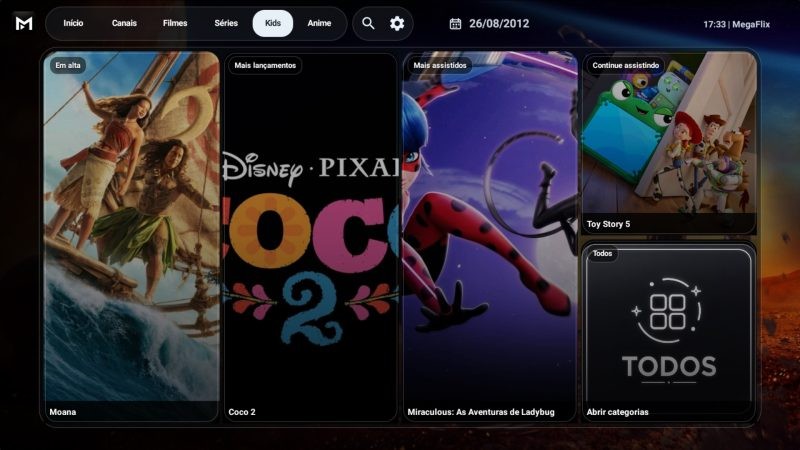Image resolution: width=800 pixels, height=450 pixels.
Task: Resume the Toy Story 5 card
Action: click(x=668, y=143)
